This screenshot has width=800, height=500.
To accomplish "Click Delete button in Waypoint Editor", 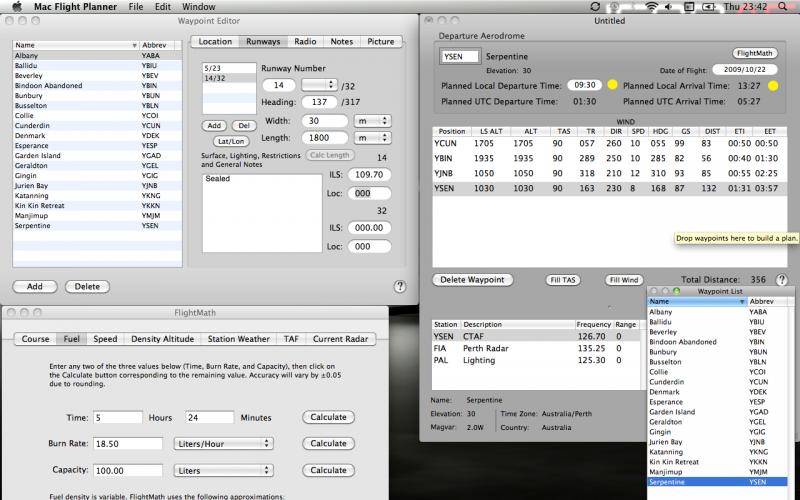I will 87,286.
